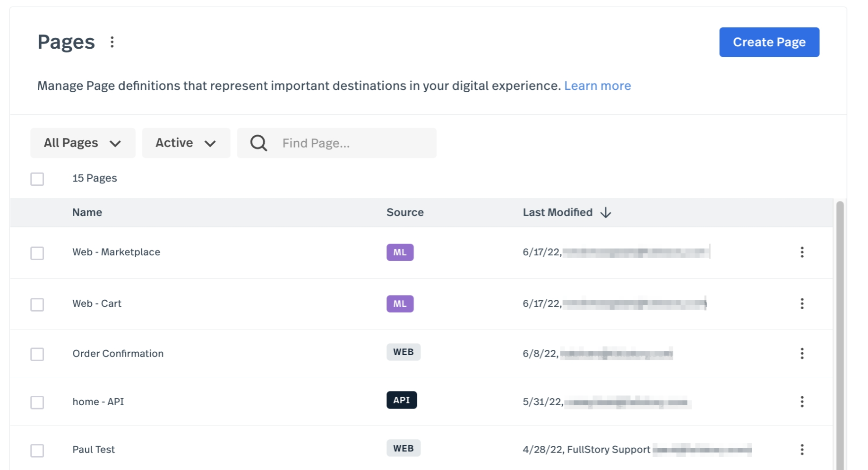Toggle the Last Modified sort arrow

(x=606, y=213)
